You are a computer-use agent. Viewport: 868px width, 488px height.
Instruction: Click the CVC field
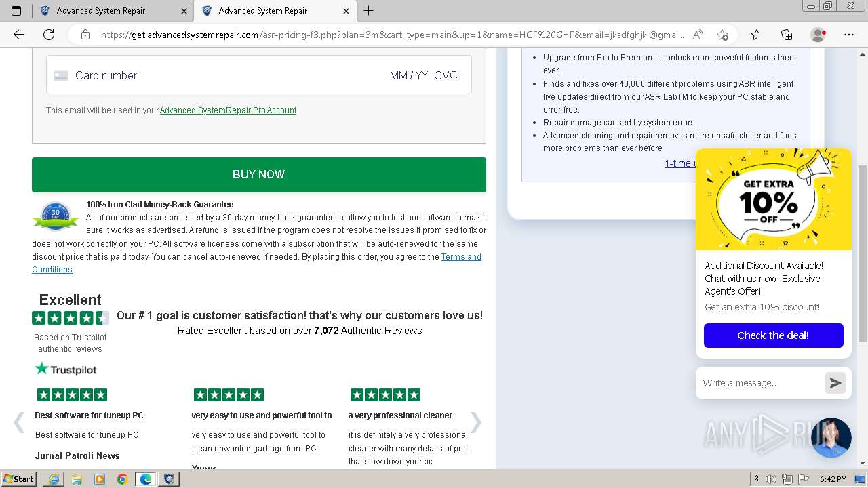pos(446,75)
